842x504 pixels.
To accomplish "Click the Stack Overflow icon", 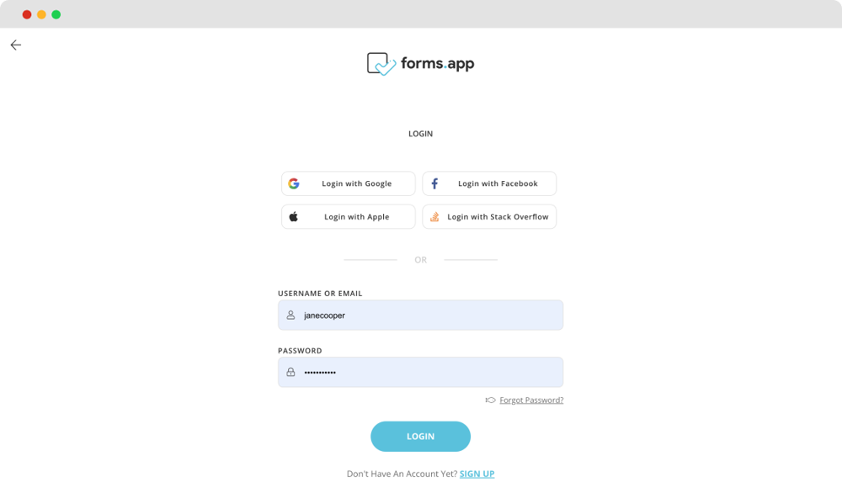I will pos(435,216).
